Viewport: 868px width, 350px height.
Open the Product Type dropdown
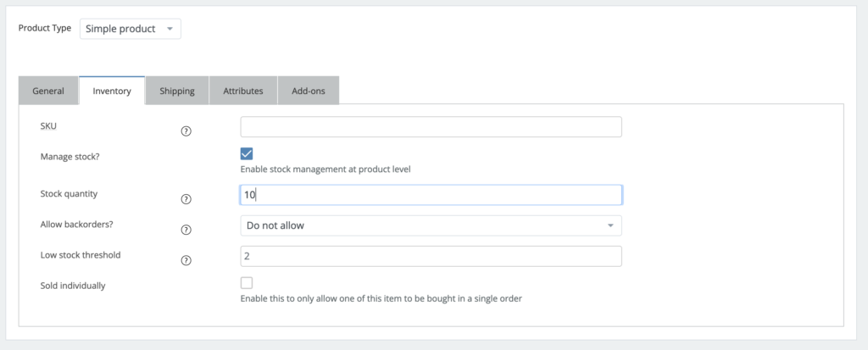click(131, 29)
